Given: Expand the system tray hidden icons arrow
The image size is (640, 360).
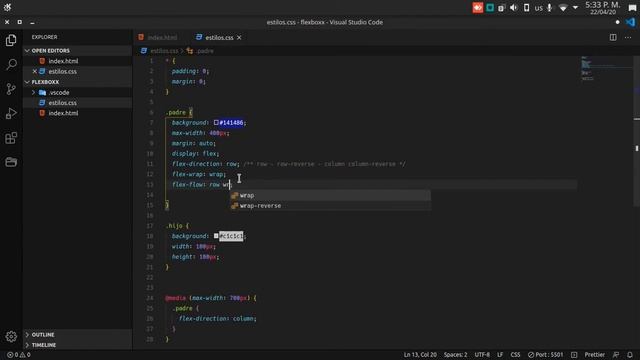Looking at the screenshot, I should click(x=575, y=8).
